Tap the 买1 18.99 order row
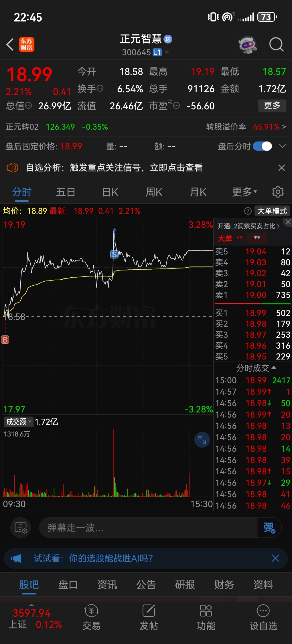 pyautogui.click(x=253, y=313)
